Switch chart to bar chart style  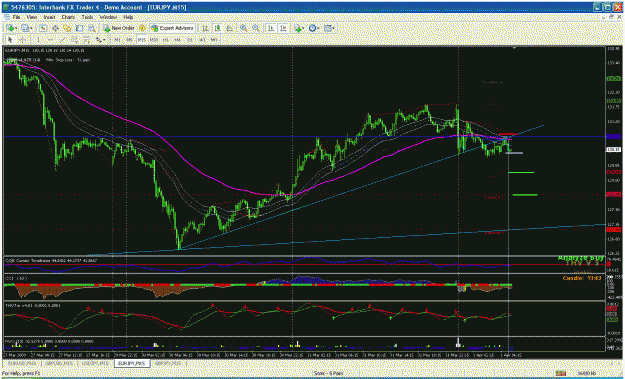click(x=205, y=28)
